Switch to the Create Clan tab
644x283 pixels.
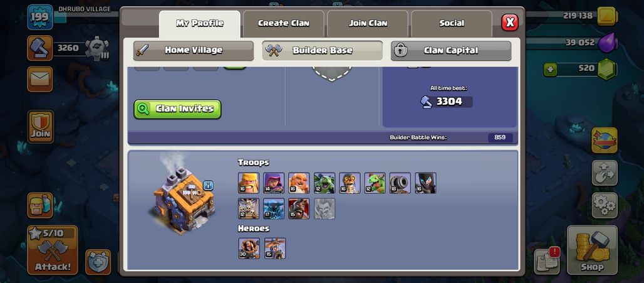tap(283, 23)
